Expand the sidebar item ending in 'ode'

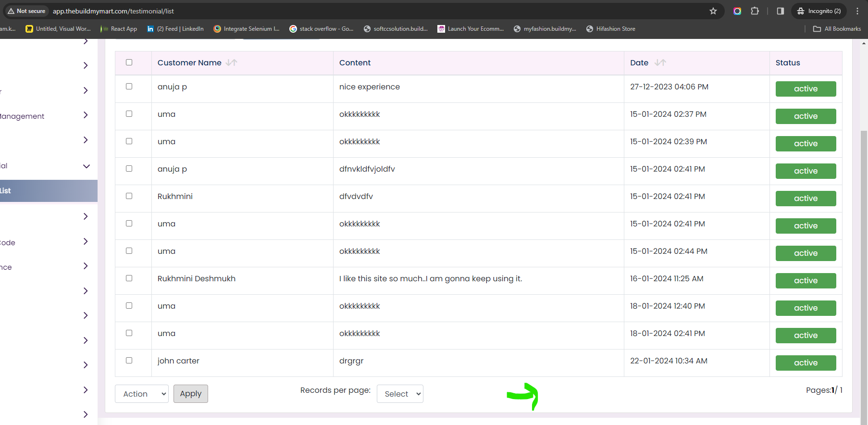pyautogui.click(x=86, y=242)
